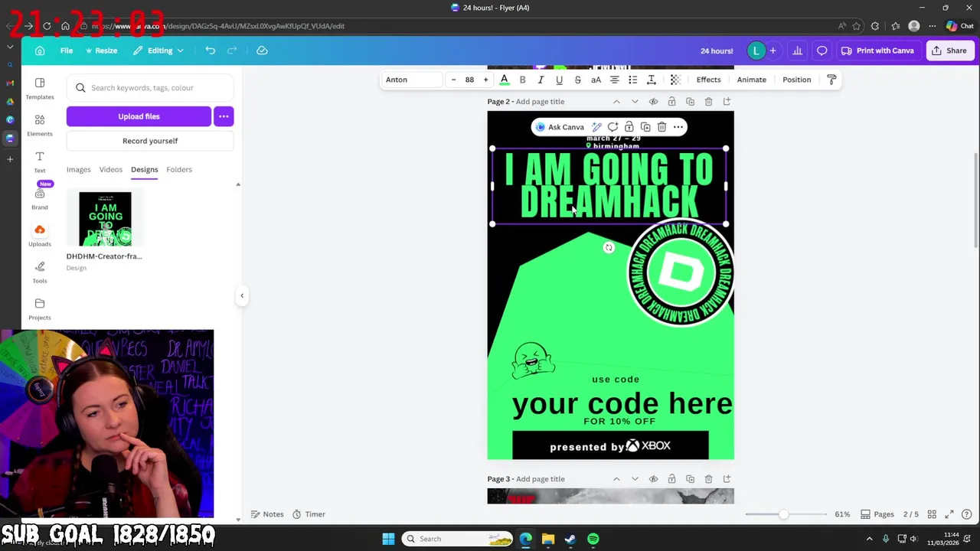
Task: Move Page 2 down with arrow
Action: click(x=635, y=102)
